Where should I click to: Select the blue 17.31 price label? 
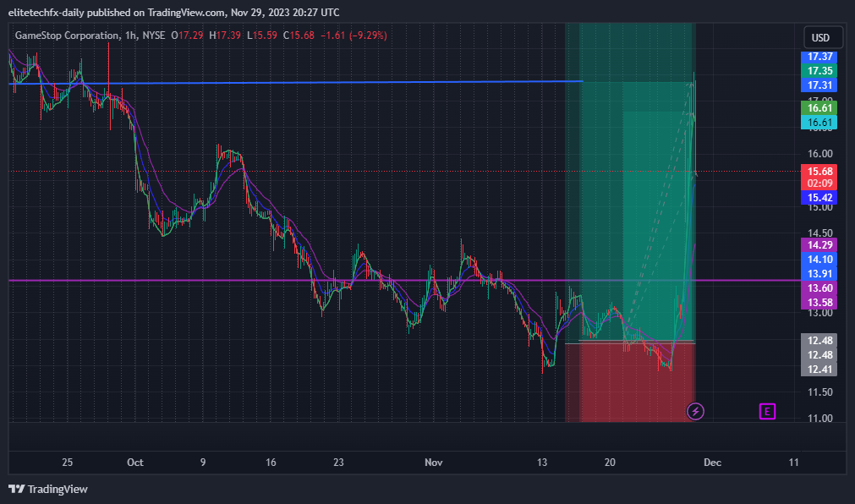pyautogui.click(x=819, y=85)
